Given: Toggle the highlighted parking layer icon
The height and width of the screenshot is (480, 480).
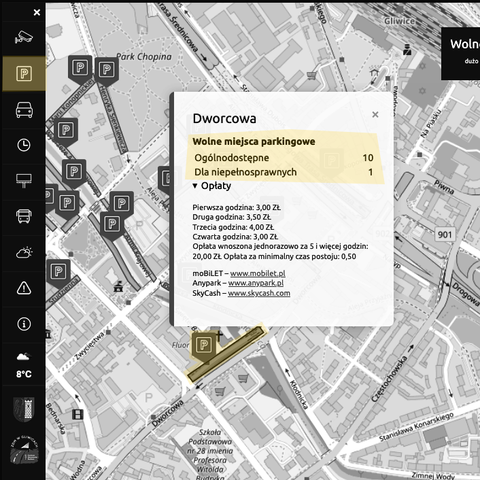Looking at the screenshot, I should click(24, 73).
